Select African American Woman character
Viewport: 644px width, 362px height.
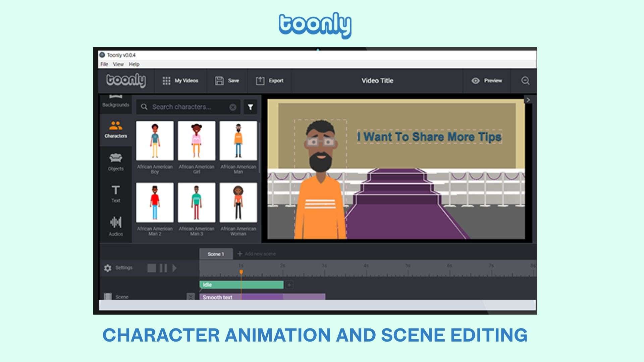pos(238,209)
